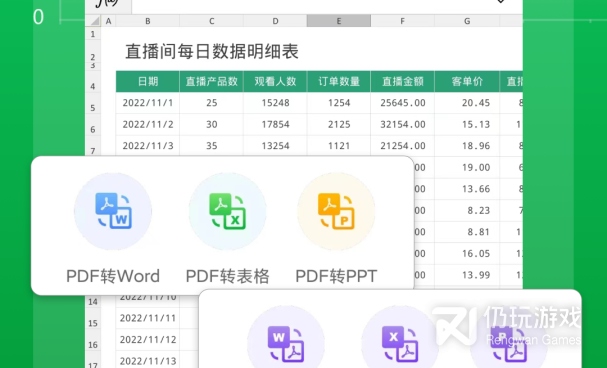Click cell value 1121
Viewport: 607px width, 368px height.
coord(339,146)
